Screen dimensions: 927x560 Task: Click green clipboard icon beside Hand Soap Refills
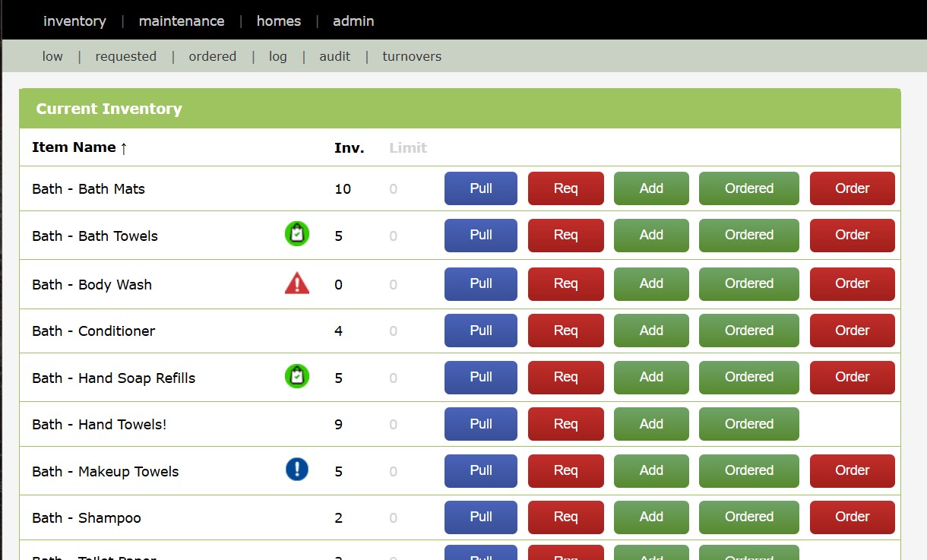297,376
